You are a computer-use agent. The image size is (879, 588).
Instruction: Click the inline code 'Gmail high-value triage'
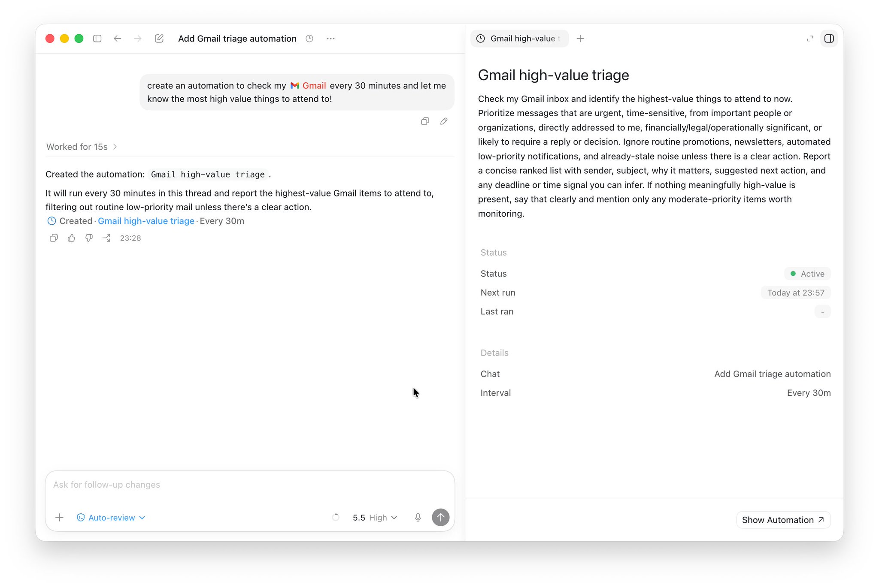208,175
